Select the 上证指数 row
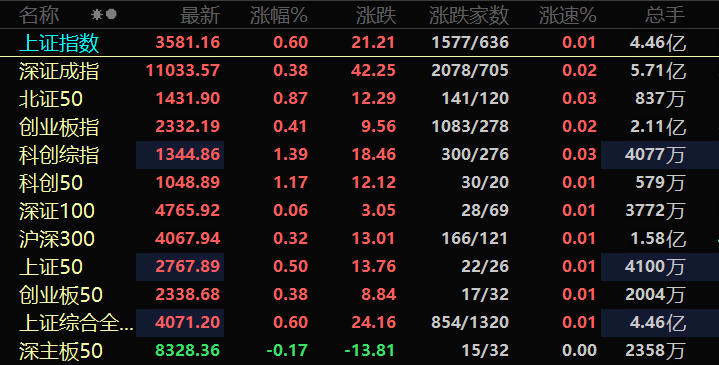 [x=360, y=43]
